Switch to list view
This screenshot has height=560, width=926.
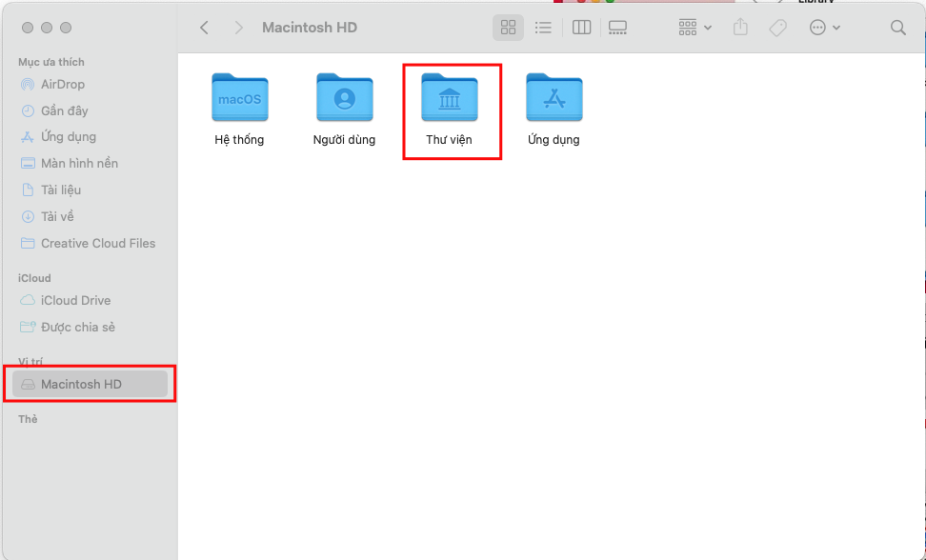tap(543, 28)
